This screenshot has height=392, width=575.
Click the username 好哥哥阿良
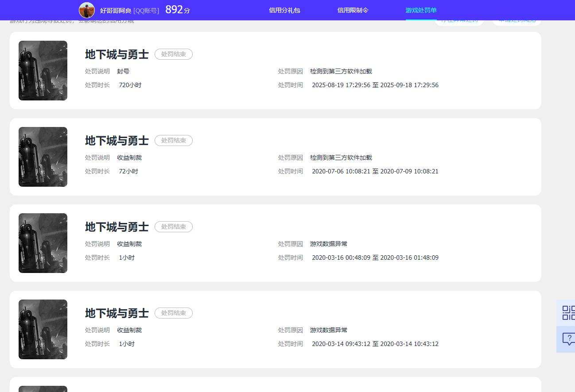tap(115, 11)
